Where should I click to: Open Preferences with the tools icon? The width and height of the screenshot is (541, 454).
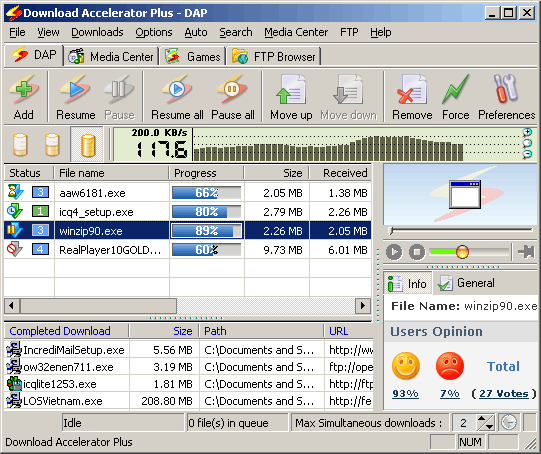(x=506, y=89)
